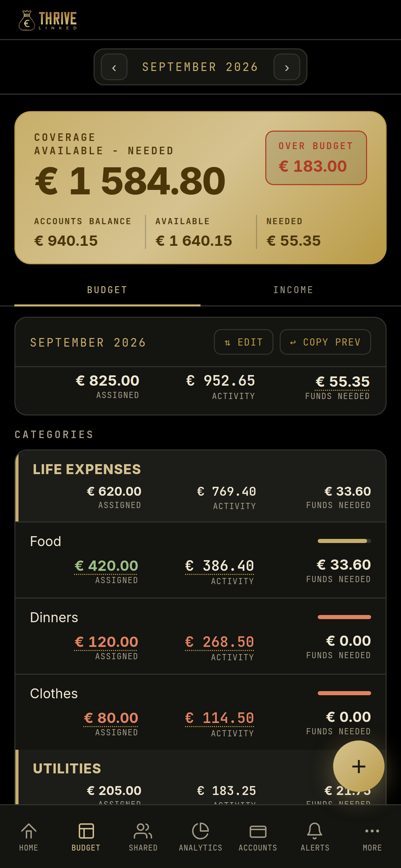401x868 pixels.
Task: Open the Analytics pie chart icon
Action: pyautogui.click(x=200, y=831)
